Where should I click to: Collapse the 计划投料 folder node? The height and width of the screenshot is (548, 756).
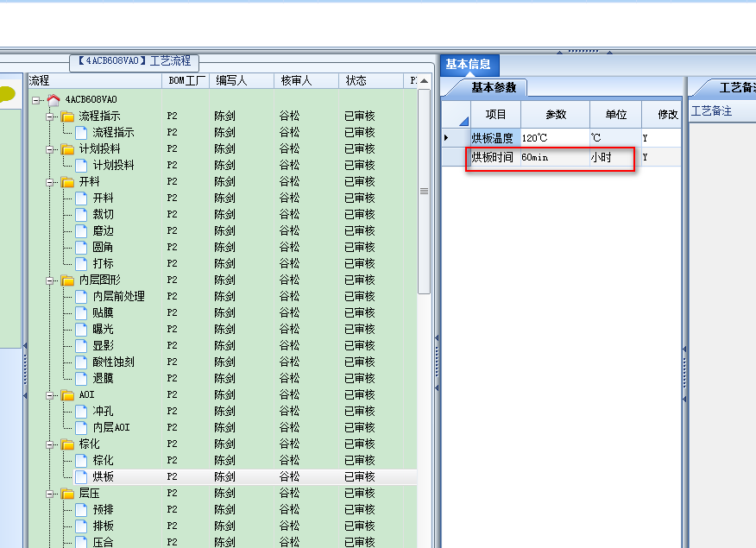[x=50, y=149]
